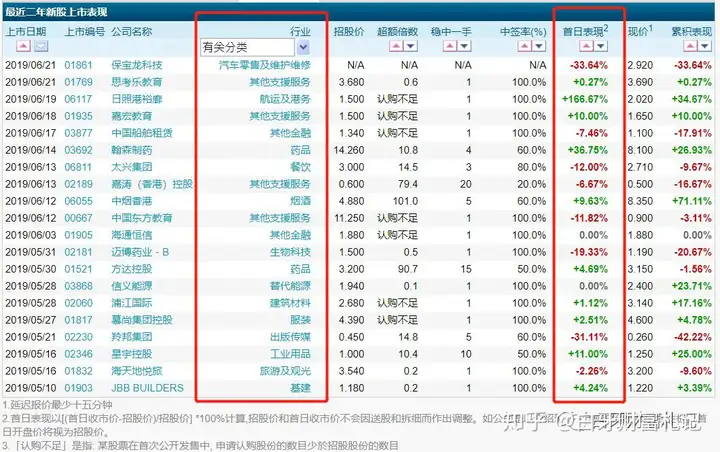This screenshot has height=452, width=720.
Task: Open 慕尚集团控股 company link
Action: coord(141,320)
